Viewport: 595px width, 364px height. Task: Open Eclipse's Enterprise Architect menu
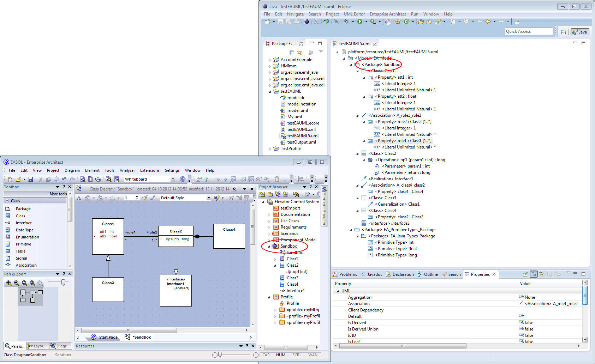(388, 14)
